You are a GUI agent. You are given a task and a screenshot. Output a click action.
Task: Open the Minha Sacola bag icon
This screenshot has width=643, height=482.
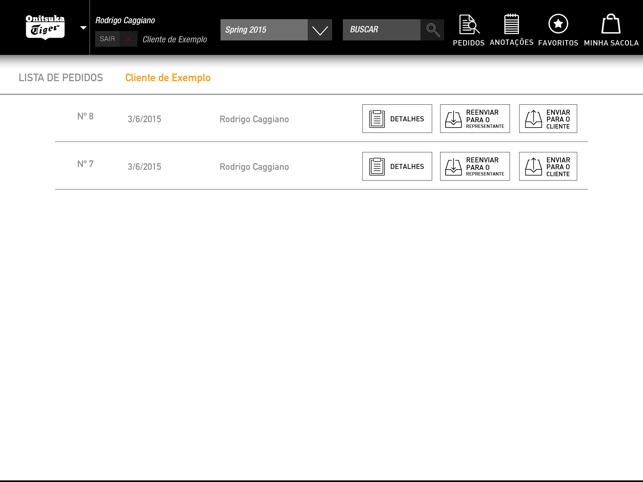pyautogui.click(x=611, y=30)
